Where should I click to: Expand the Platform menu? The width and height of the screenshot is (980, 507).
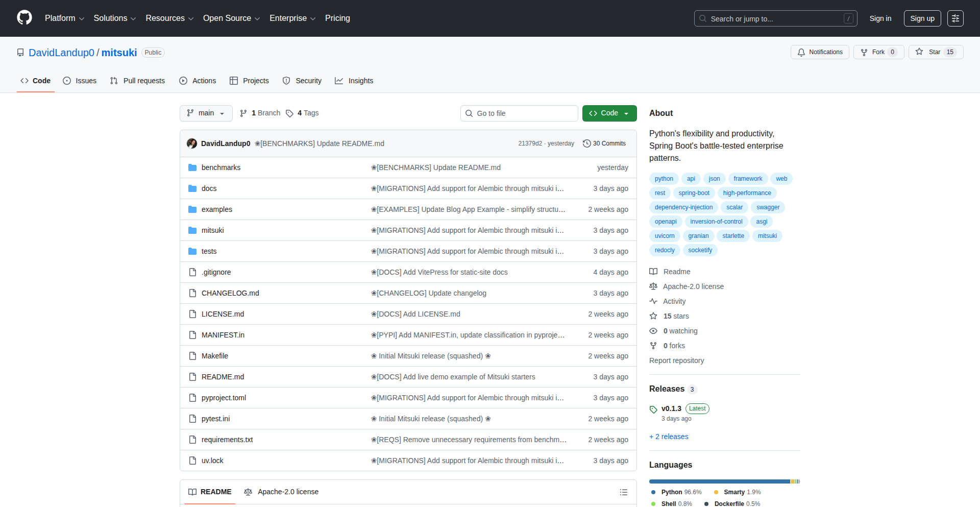click(64, 18)
